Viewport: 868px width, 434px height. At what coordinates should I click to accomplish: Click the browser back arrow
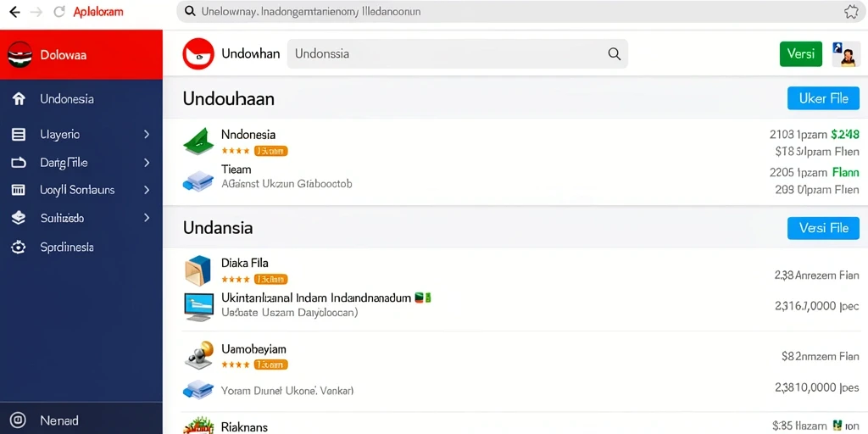pos(15,12)
